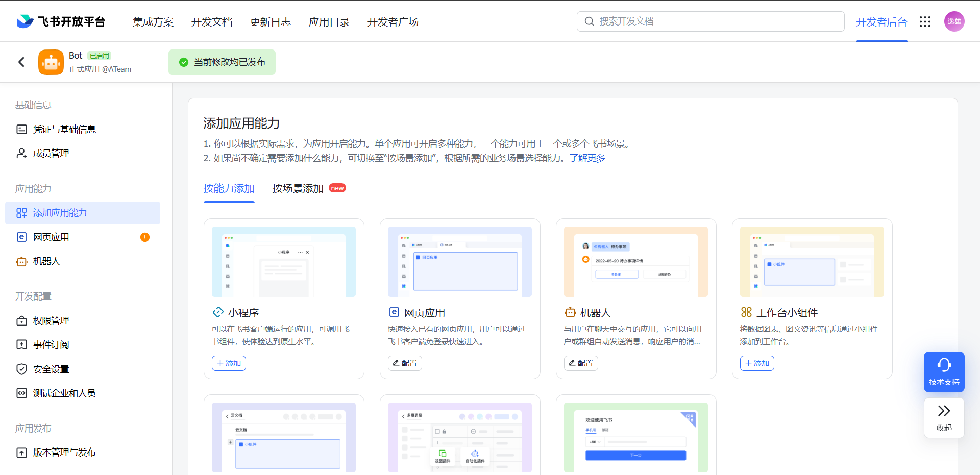Viewport: 980px width, 475px height.
Task: Click the 机器人 robot sidebar icon
Action: (21, 261)
